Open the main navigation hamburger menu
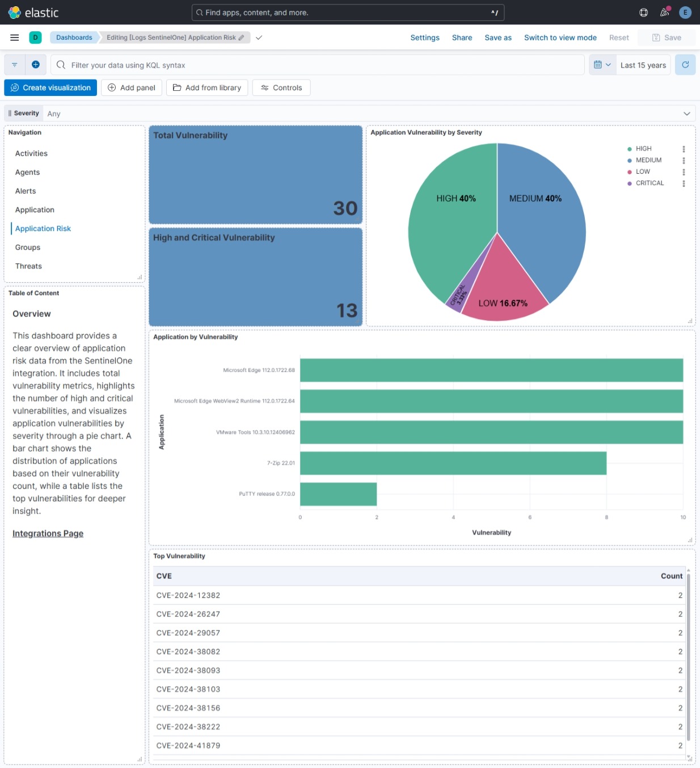This screenshot has width=700, height=768. [14, 37]
